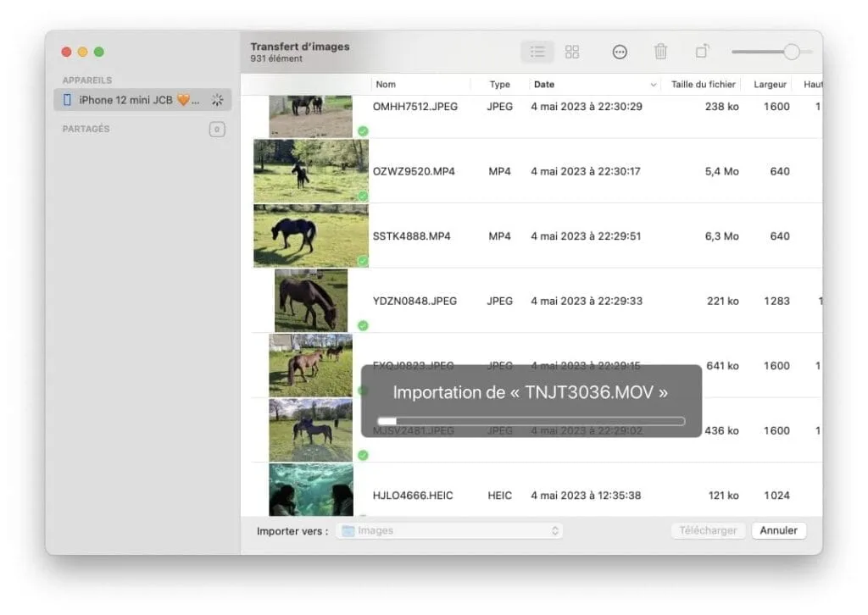The width and height of the screenshot is (868, 615).
Task: Click the Delete (trash) toolbar icon
Action: pyautogui.click(x=661, y=52)
